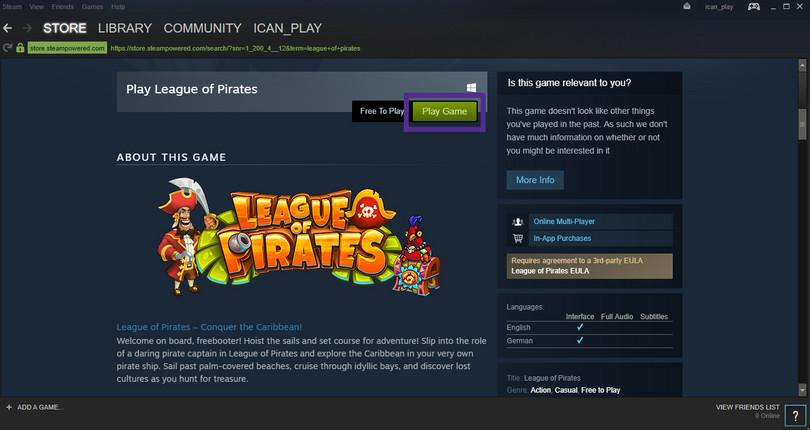810x430 pixels.
Task: Click 'League of Pirates – Conquer the Caribbean!' text
Action: tap(209, 327)
